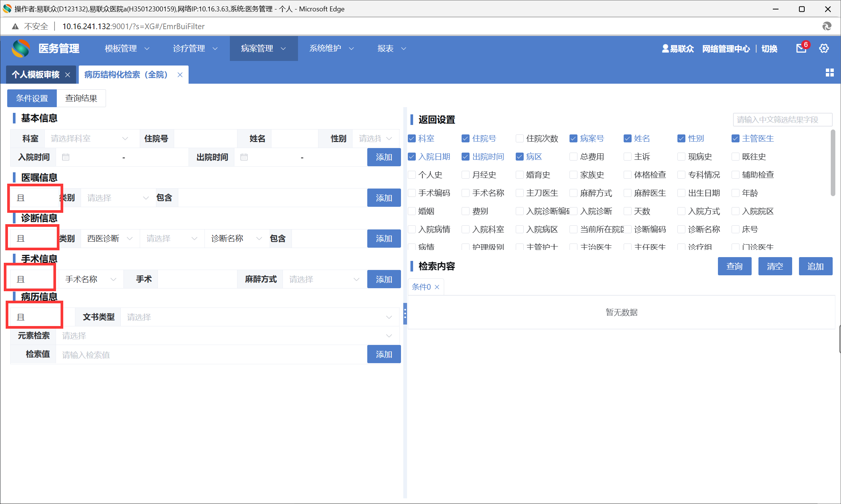Click the 医务管理 logo icon
Image resolution: width=841 pixels, height=504 pixels.
pos(21,48)
